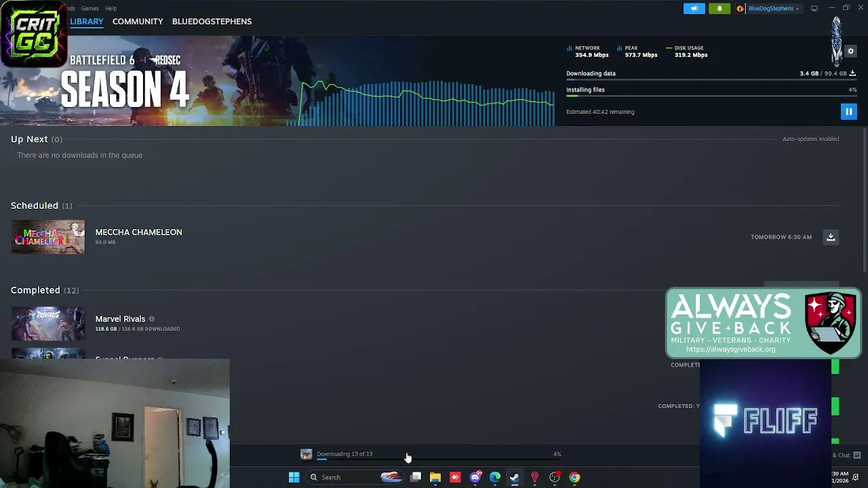Open Steam Friends & Chat icon
The image size is (868, 488).
click(857, 455)
